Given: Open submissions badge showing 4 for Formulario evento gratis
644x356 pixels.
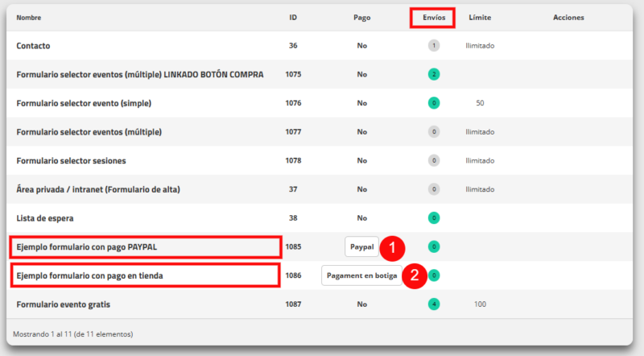Looking at the screenshot, I should click(434, 304).
